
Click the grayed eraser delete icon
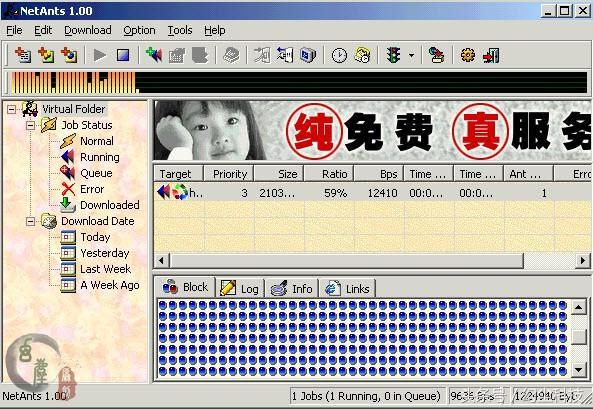pos(231,55)
